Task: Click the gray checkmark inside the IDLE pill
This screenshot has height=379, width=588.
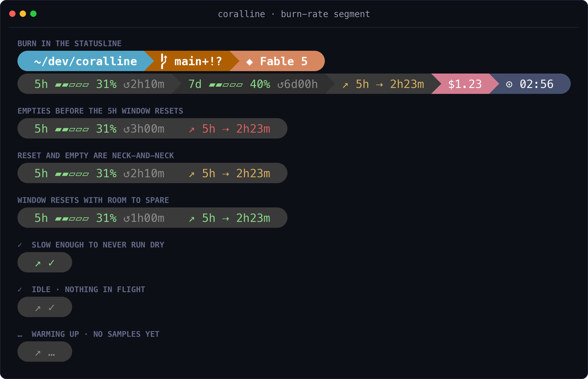Action: 52,307
